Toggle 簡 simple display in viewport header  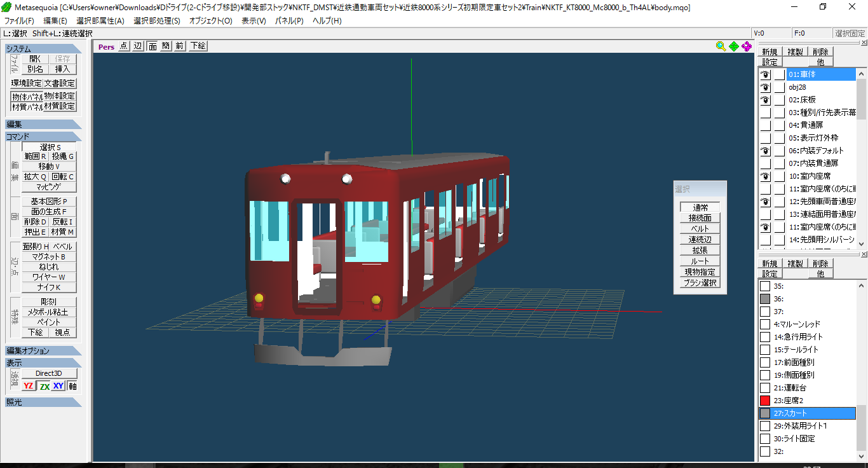coord(166,46)
